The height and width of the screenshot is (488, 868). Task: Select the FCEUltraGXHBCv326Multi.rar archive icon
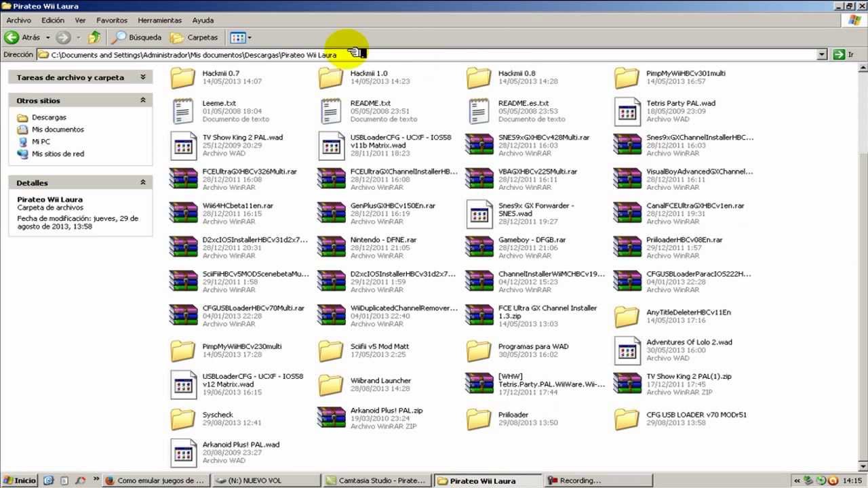183,179
